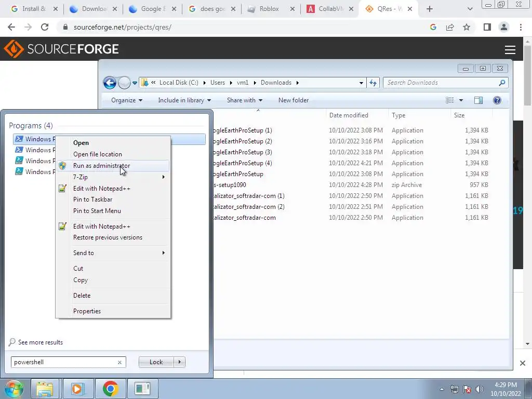Click See more results

point(41,342)
